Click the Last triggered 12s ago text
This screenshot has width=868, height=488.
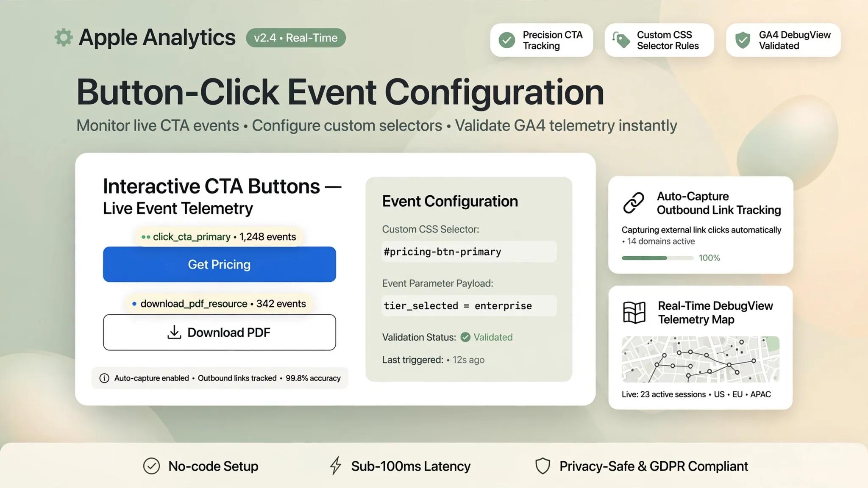pos(433,360)
